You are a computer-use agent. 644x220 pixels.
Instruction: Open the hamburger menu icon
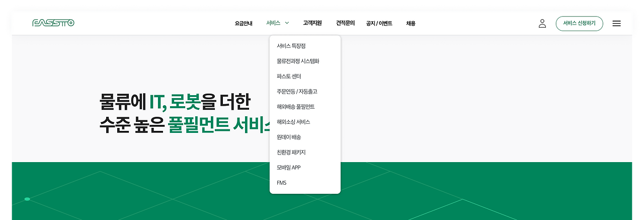click(616, 23)
